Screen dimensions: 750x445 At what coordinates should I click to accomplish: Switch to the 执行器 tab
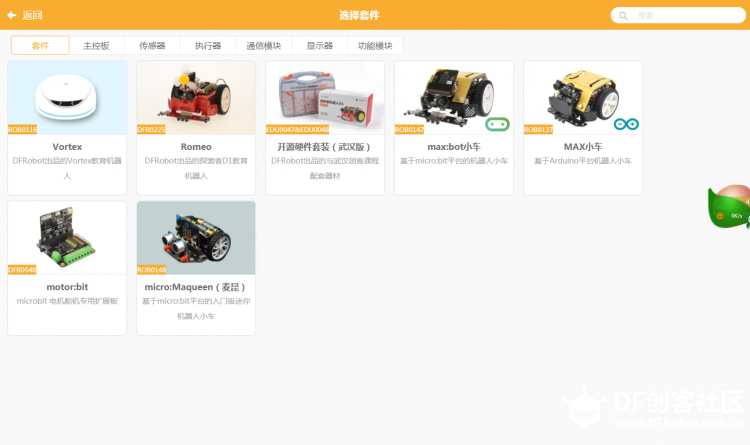[x=208, y=45]
